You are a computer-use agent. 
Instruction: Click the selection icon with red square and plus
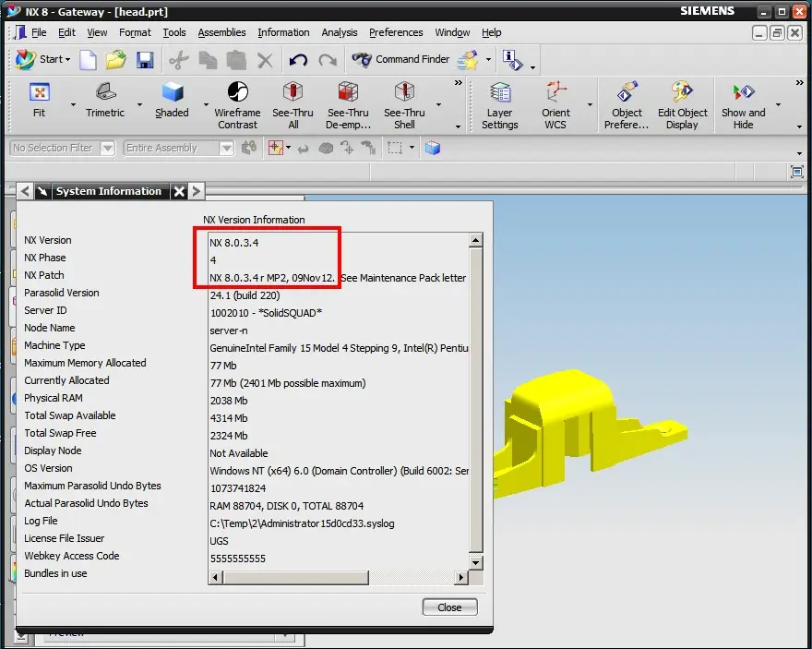coord(275,149)
